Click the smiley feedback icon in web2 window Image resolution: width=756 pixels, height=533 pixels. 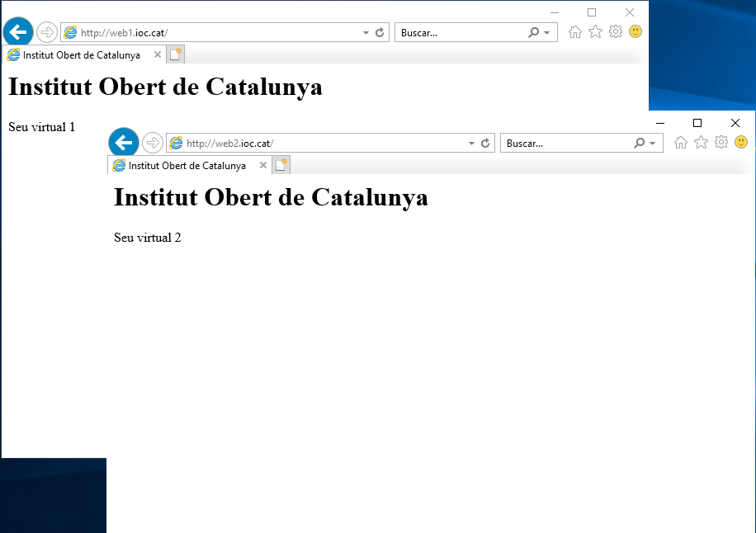[x=741, y=143]
